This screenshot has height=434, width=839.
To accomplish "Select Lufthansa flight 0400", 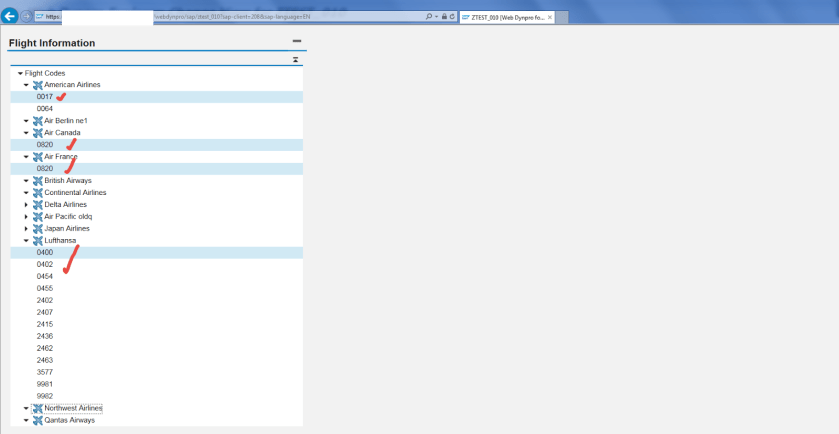I will 45,253.
